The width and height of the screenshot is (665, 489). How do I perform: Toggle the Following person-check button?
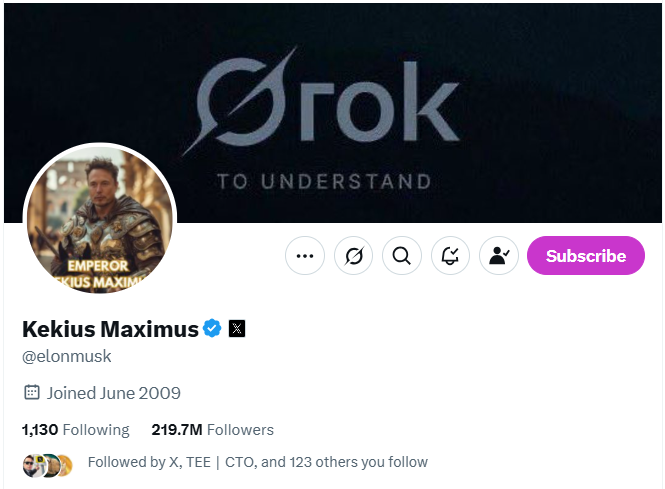point(498,256)
